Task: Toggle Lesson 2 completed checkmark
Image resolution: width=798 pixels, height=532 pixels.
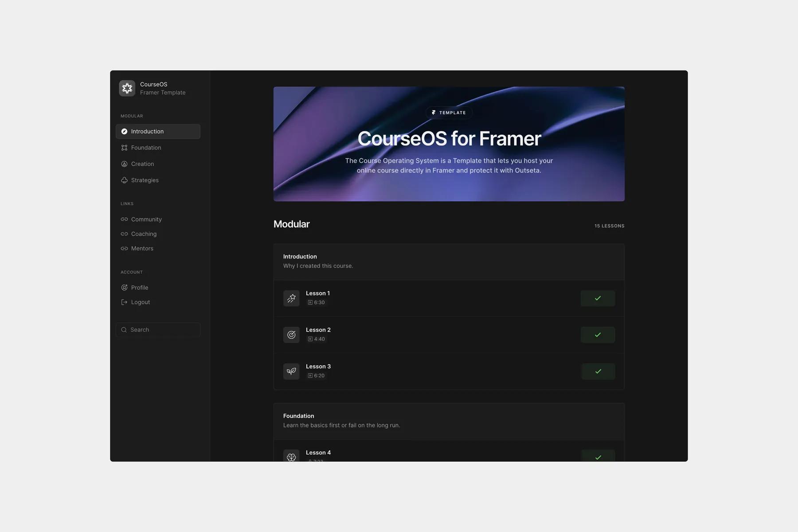Action: pos(598,335)
